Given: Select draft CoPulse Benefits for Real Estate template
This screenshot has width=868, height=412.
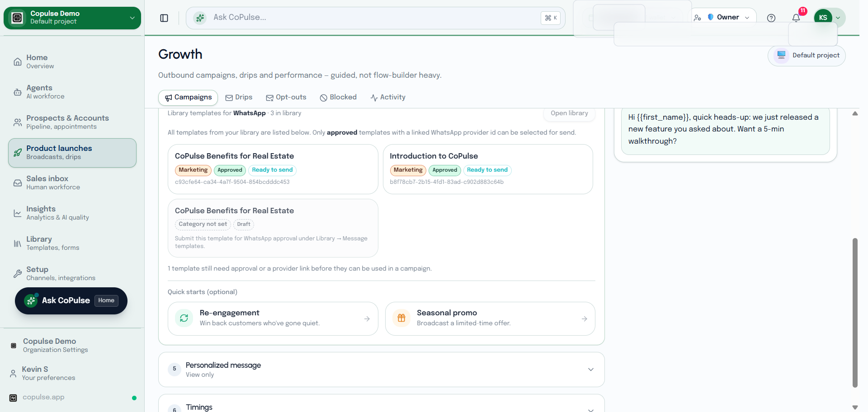Looking at the screenshot, I should click(273, 228).
